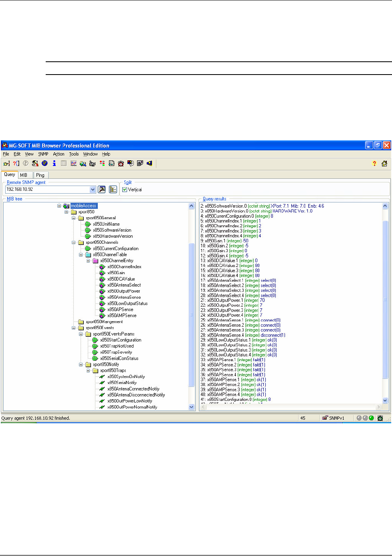This screenshot has width=392, height=556.
Task: Open the SNMP menu
Action: pyautogui.click(x=43, y=154)
